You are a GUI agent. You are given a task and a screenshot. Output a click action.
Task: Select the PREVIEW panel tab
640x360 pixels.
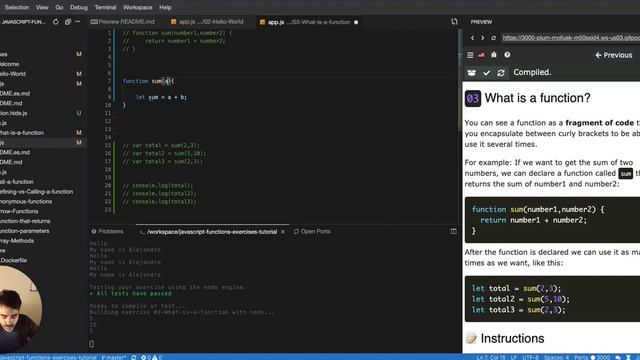click(481, 22)
